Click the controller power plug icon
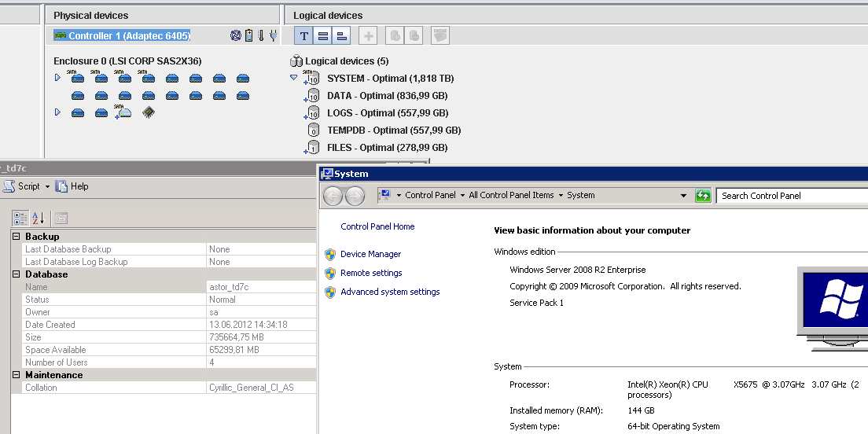The height and width of the screenshot is (434, 868). pyautogui.click(x=272, y=35)
